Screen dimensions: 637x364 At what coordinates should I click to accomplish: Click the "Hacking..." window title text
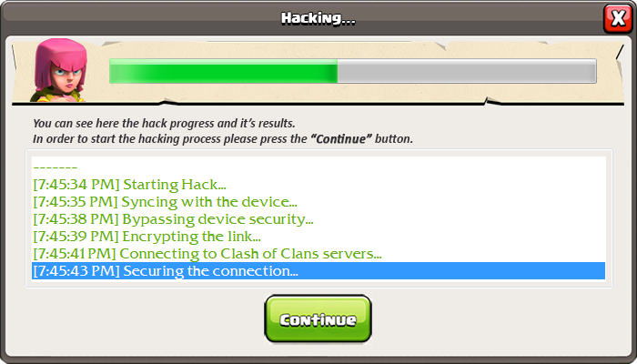click(318, 18)
